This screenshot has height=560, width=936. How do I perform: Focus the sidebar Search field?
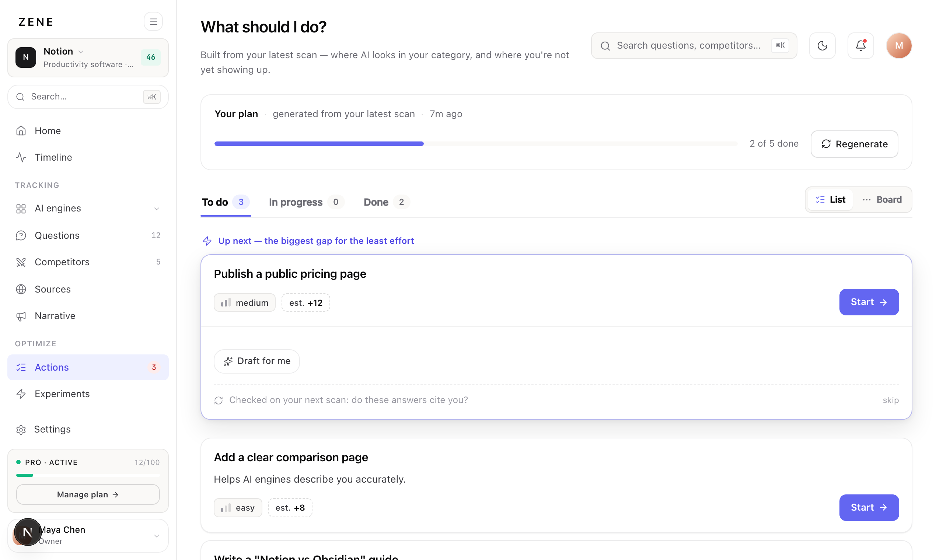88,97
